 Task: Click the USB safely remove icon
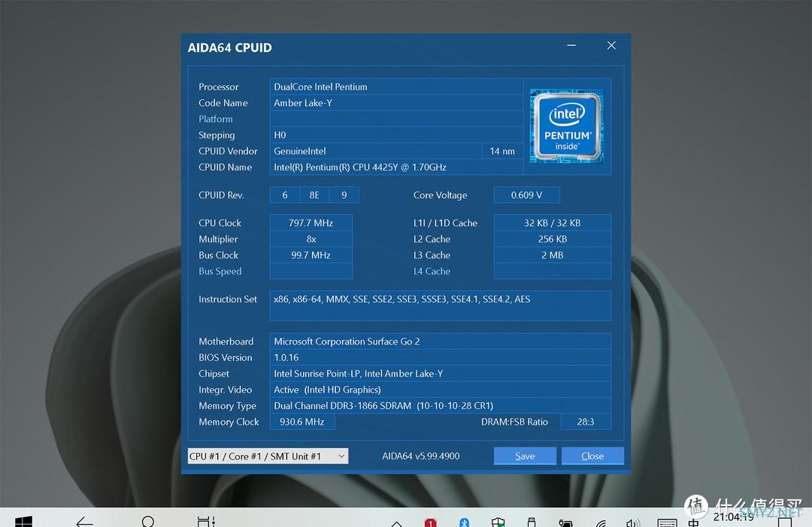[x=532, y=522]
